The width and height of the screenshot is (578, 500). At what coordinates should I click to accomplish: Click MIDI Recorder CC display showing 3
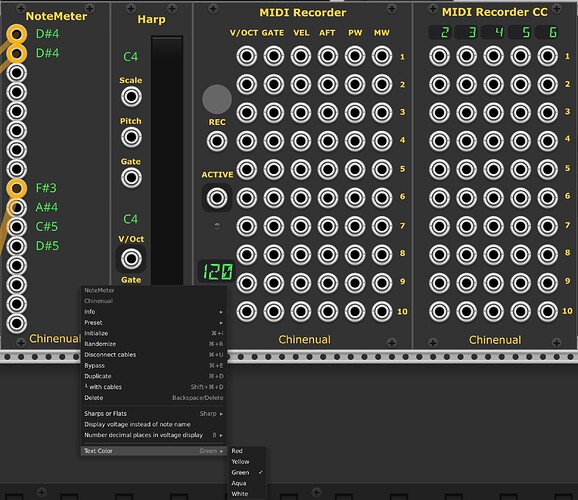pyautogui.click(x=467, y=32)
